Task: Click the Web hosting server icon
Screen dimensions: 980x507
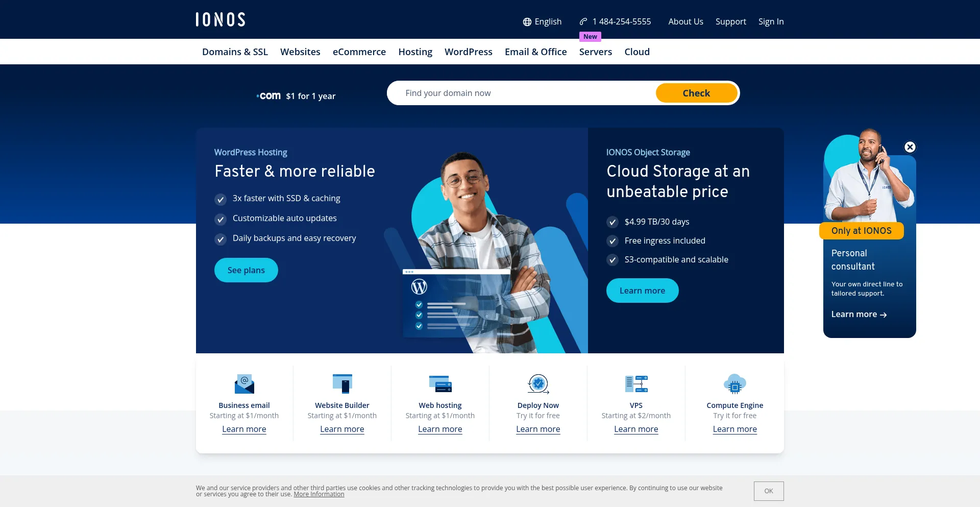Action: click(440, 384)
